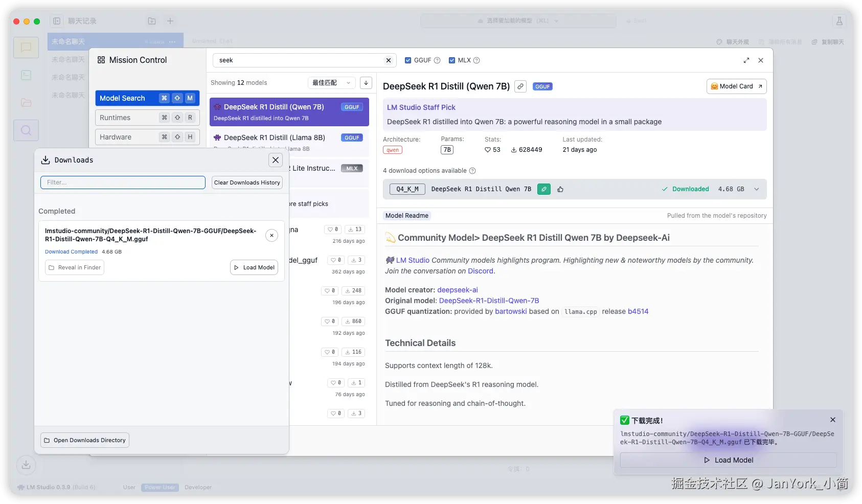The image size is (862, 504).
Task: Remove completed download entry with X
Action: click(x=272, y=236)
